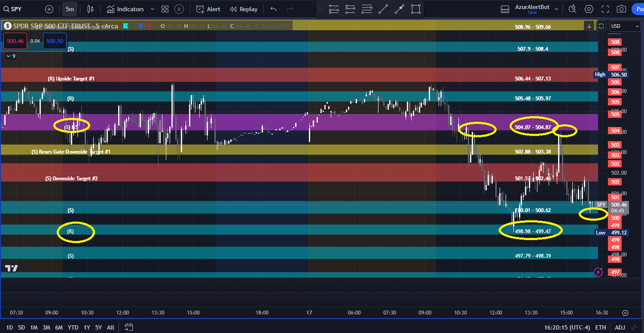
Task: Set the date range to 1D
Action: point(9,327)
